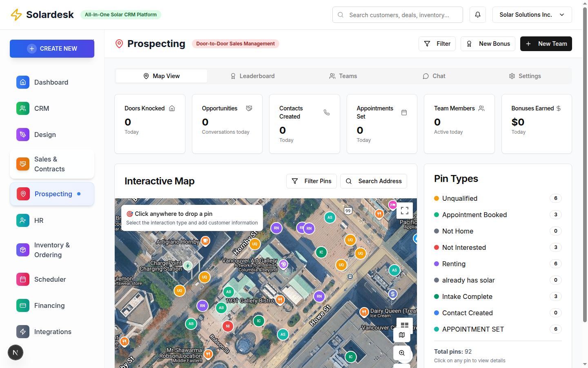Click the New Team button
588x368 pixels.
[x=546, y=44]
